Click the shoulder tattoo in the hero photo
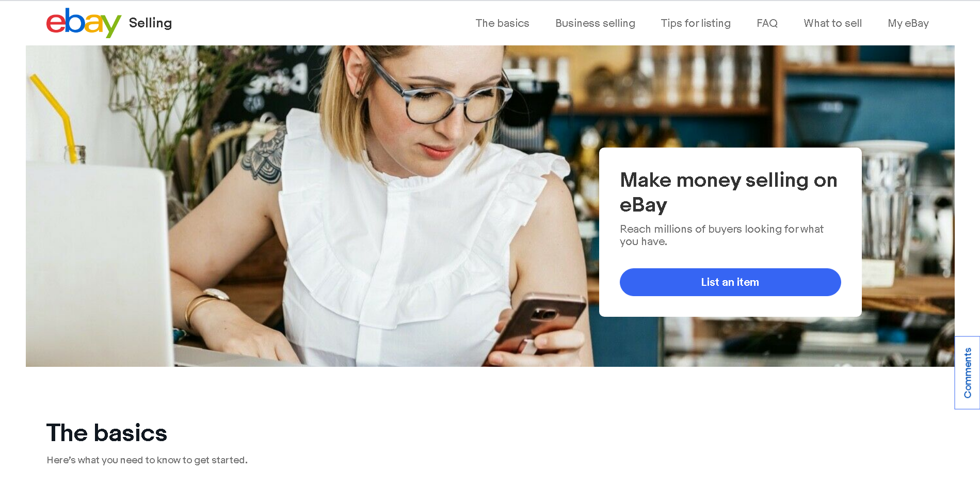This screenshot has height=486, width=980. click(263, 155)
